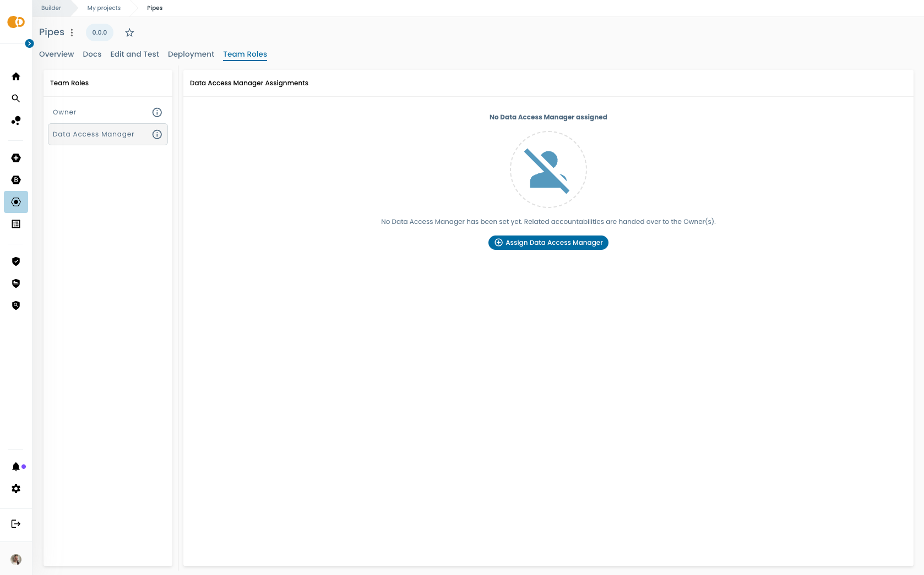Toggle the favorite star next to Pipes
924x575 pixels.
click(x=129, y=32)
